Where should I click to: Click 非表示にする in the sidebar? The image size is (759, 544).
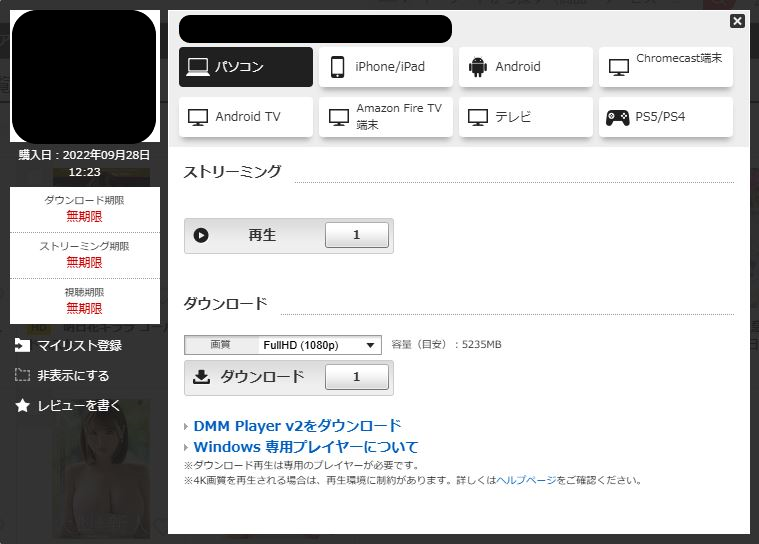tap(62, 376)
